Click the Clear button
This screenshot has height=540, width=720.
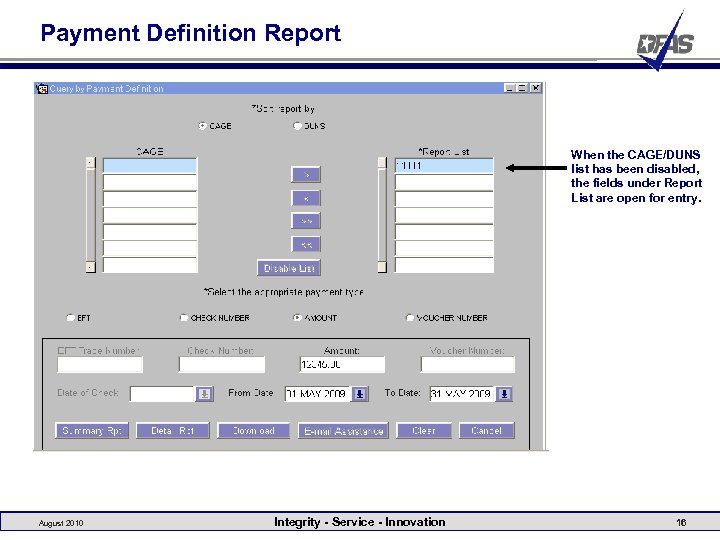point(424,431)
